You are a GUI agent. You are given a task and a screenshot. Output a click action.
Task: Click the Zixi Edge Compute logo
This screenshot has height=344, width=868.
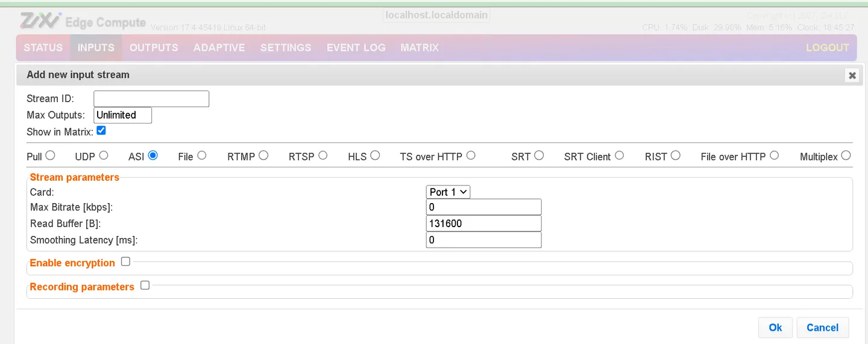tap(83, 22)
